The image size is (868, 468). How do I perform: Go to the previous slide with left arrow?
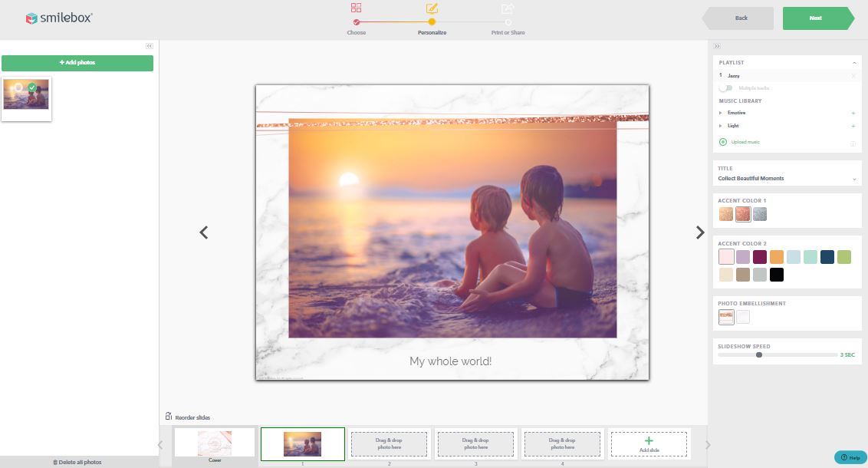coord(204,232)
